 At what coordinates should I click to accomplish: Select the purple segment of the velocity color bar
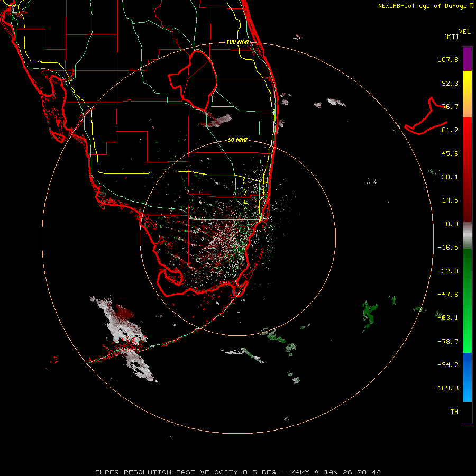click(x=467, y=59)
